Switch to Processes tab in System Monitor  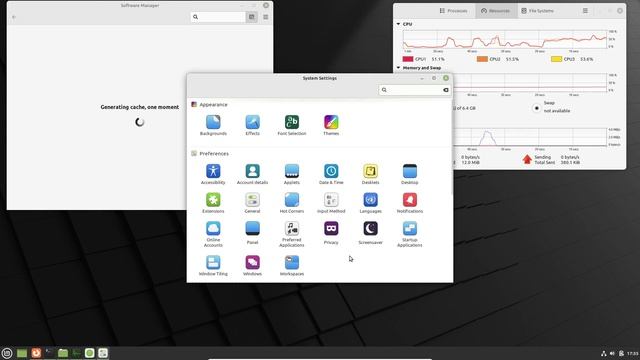point(453,11)
